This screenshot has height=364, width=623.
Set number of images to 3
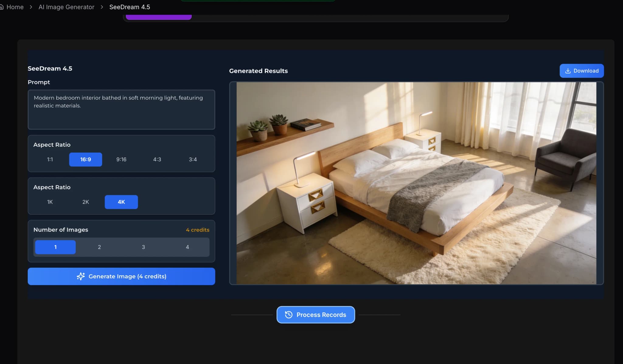pyautogui.click(x=143, y=247)
